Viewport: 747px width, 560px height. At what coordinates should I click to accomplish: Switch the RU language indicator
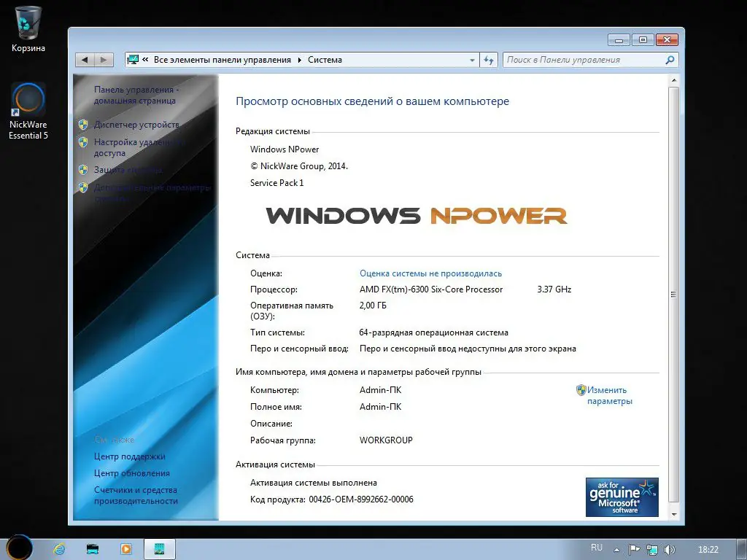(597, 548)
